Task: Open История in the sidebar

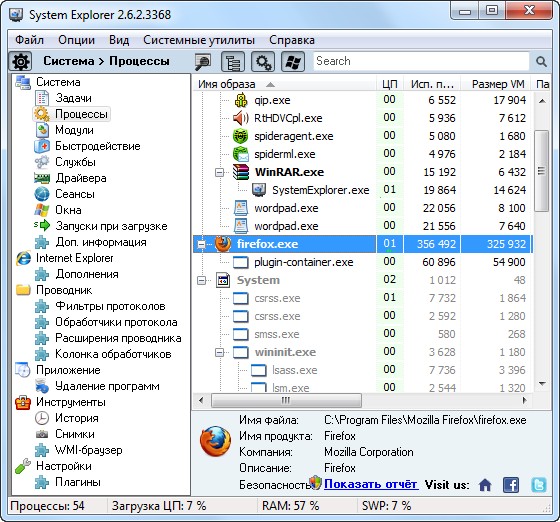Action: [76, 418]
